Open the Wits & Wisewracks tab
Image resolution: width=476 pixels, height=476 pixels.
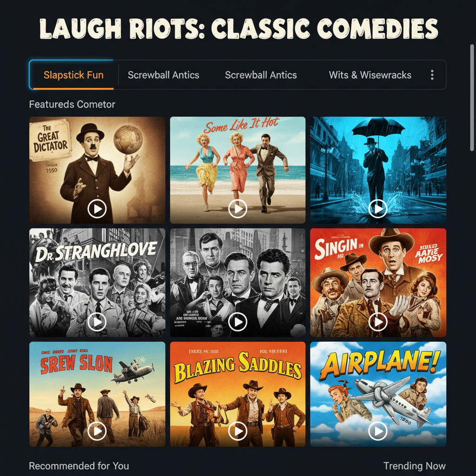point(370,75)
